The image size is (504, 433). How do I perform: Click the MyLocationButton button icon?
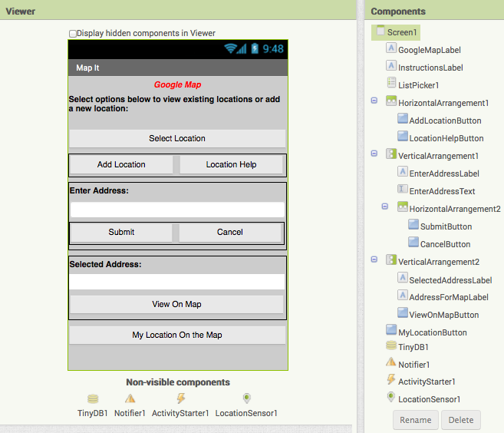coord(391,329)
